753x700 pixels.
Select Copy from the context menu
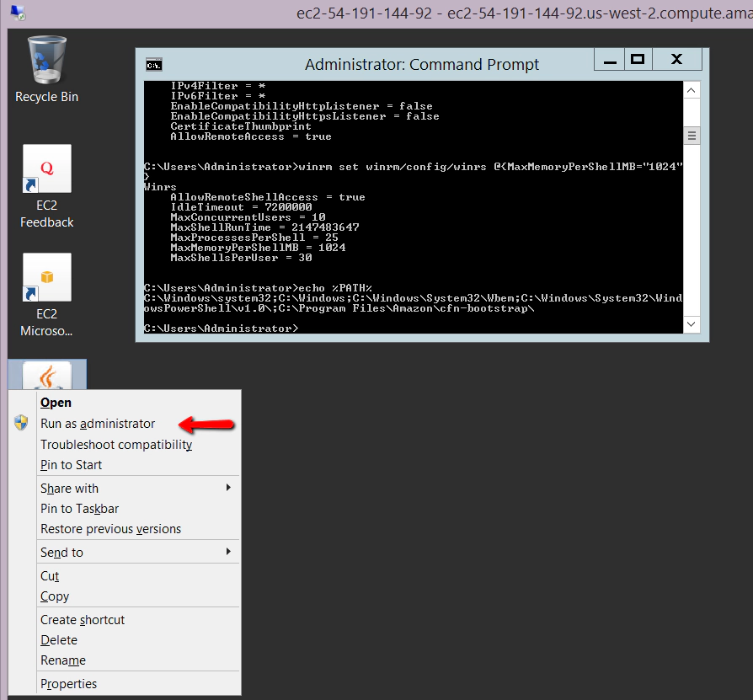(54, 596)
